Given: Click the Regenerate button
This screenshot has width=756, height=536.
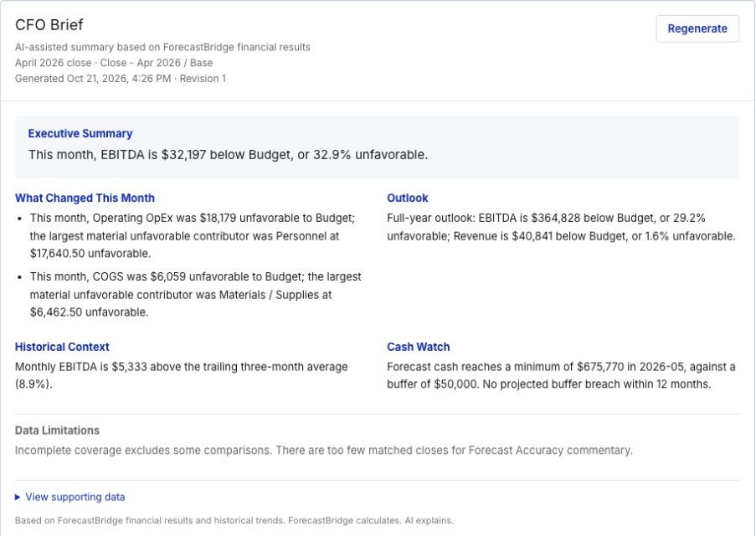Looking at the screenshot, I should coord(697,28).
